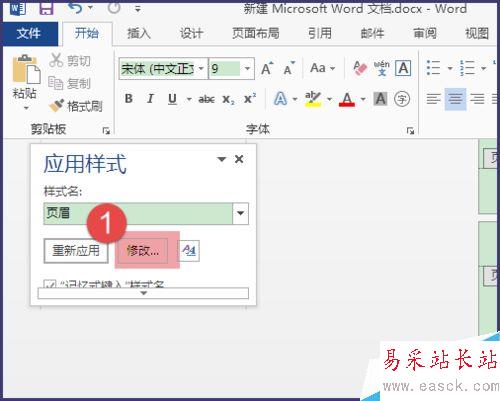Toggle Bold formatting
Image resolution: width=500 pixels, height=401 pixels.
pos(129,99)
